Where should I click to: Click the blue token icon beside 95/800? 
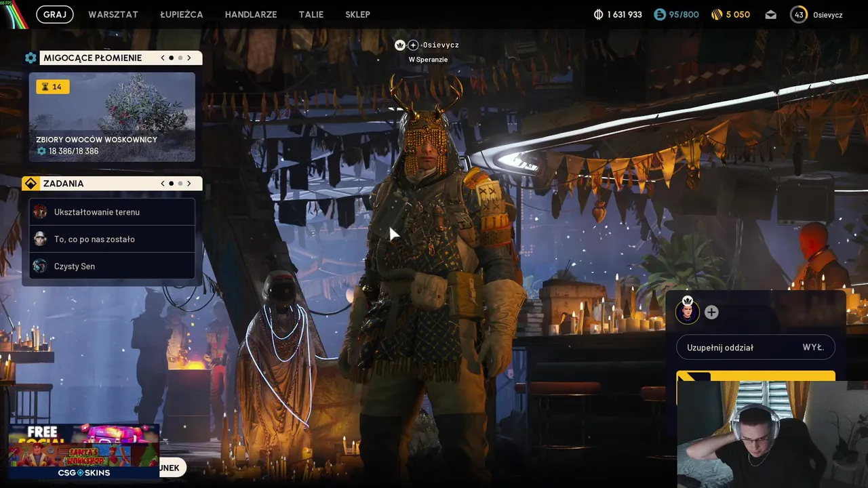(660, 14)
